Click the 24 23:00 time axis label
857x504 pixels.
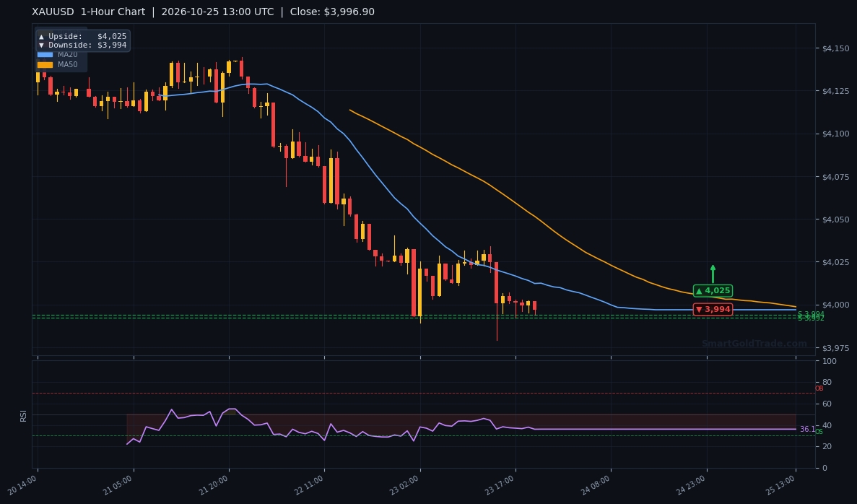coord(692,485)
